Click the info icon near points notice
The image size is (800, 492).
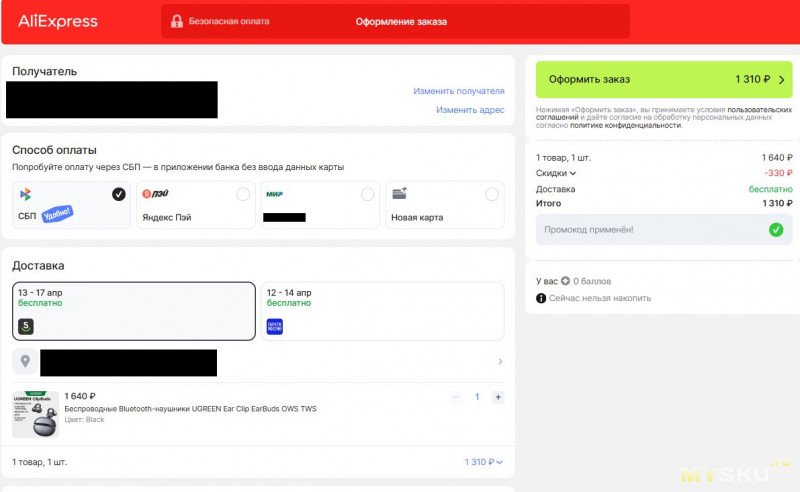click(541, 298)
